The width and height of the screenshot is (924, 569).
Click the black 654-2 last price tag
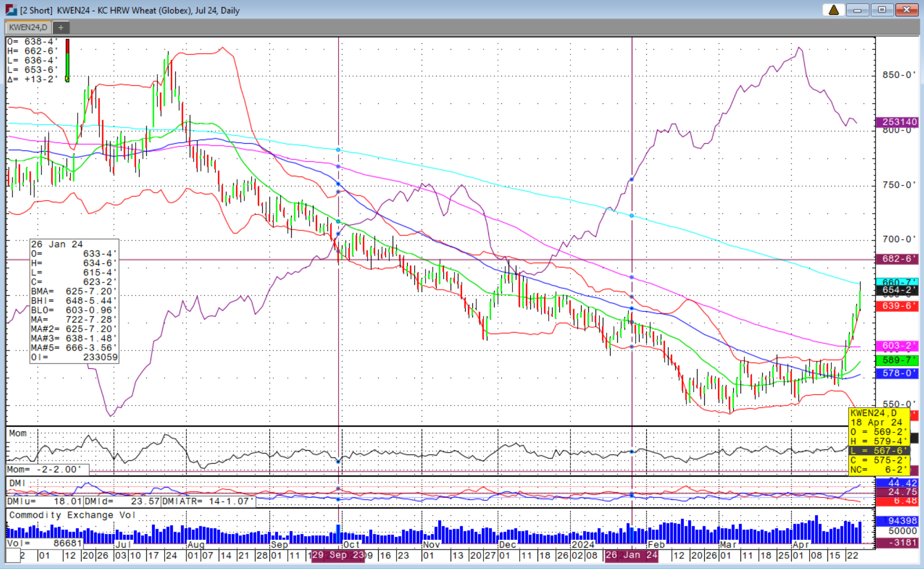pos(896,290)
